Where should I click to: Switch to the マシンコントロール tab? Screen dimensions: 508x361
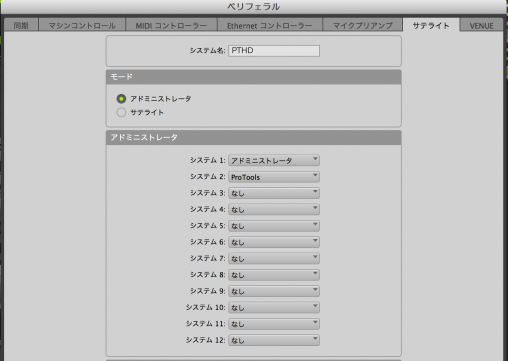pos(82,25)
